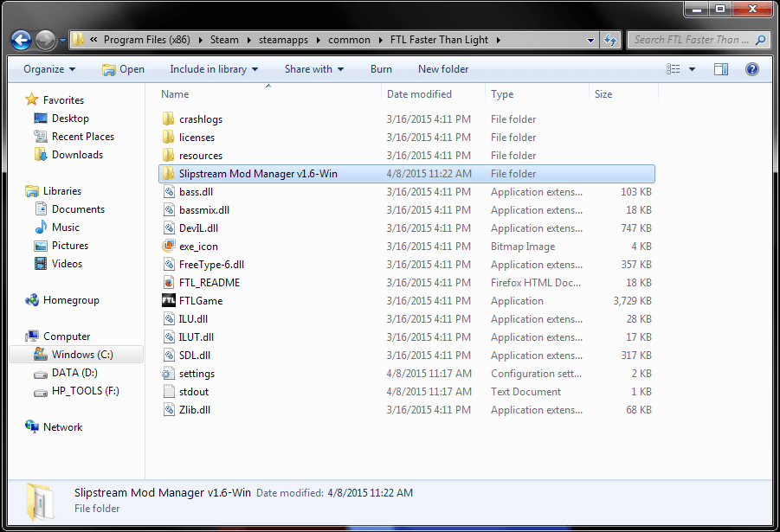Select the settings configuration file
The height and width of the screenshot is (532, 780).
pyautogui.click(x=197, y=374)
